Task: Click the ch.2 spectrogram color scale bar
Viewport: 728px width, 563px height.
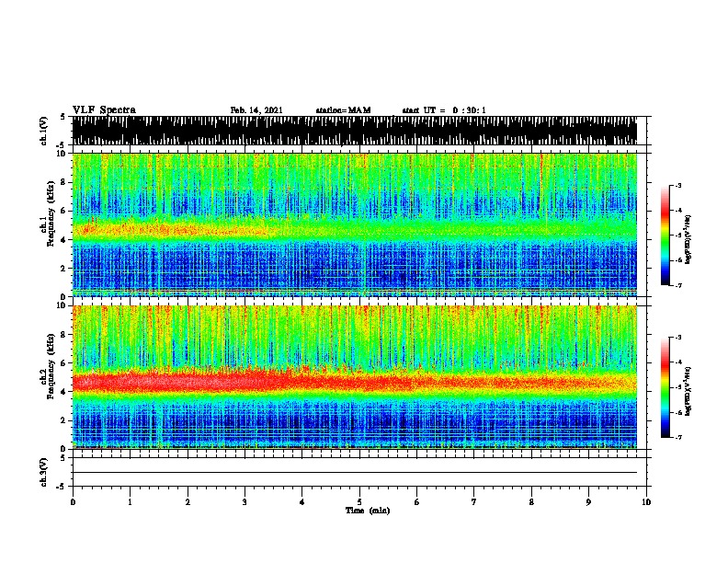Action: point(665,387)
